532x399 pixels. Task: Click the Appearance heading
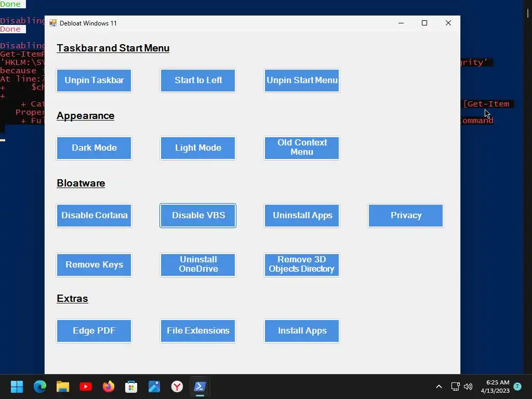click(86, 116)
